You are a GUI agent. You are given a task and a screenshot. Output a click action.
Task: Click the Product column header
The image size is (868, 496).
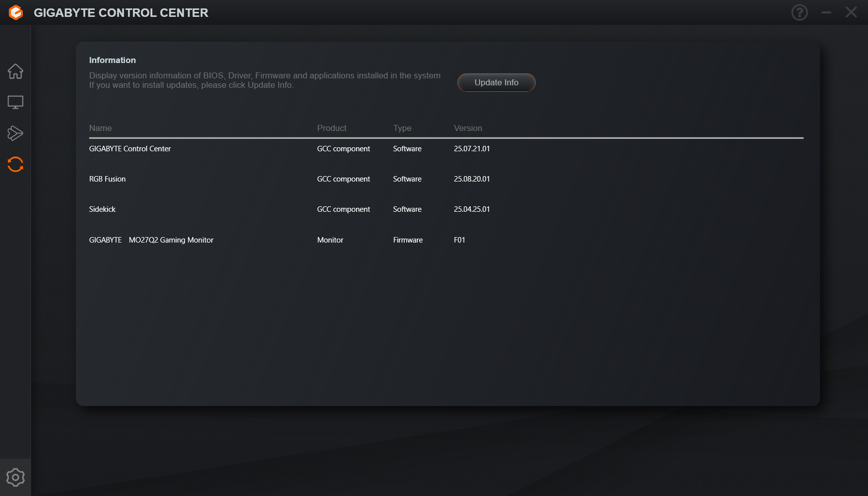[331, 128]
